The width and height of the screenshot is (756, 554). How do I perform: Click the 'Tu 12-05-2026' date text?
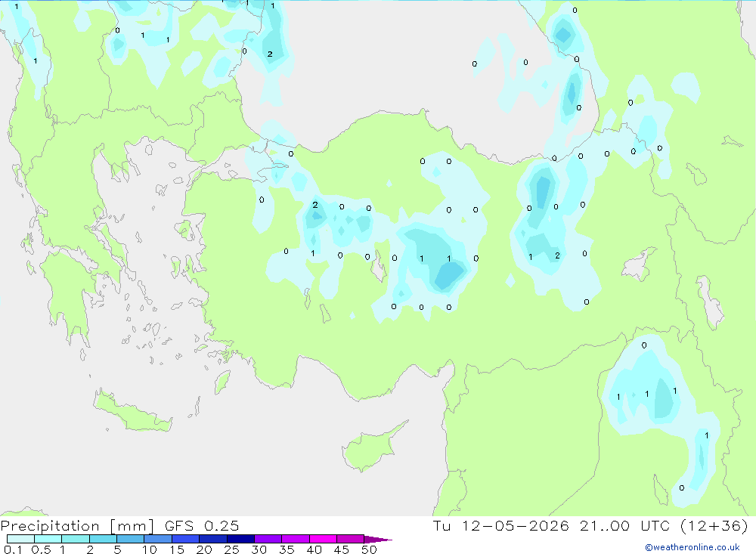501,525
